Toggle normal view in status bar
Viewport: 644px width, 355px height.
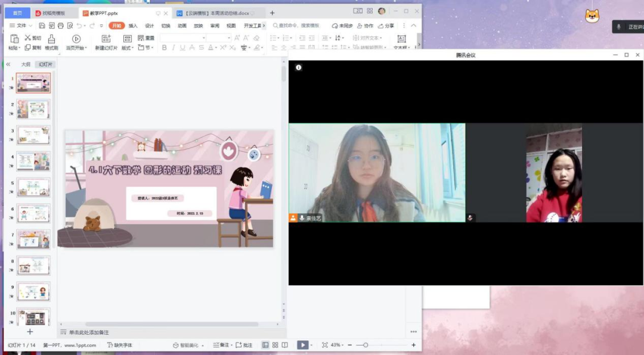[265, 345]
